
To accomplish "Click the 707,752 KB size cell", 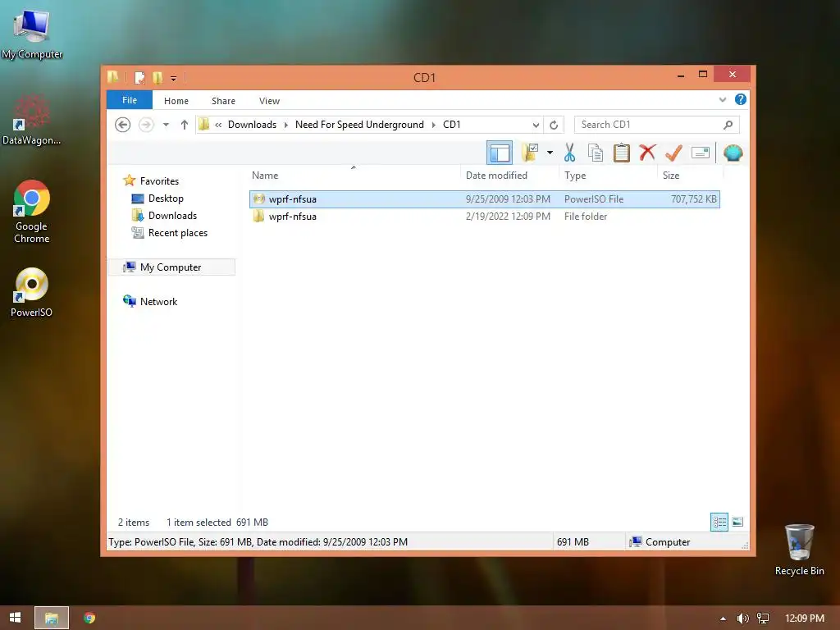I will [694, 199].
